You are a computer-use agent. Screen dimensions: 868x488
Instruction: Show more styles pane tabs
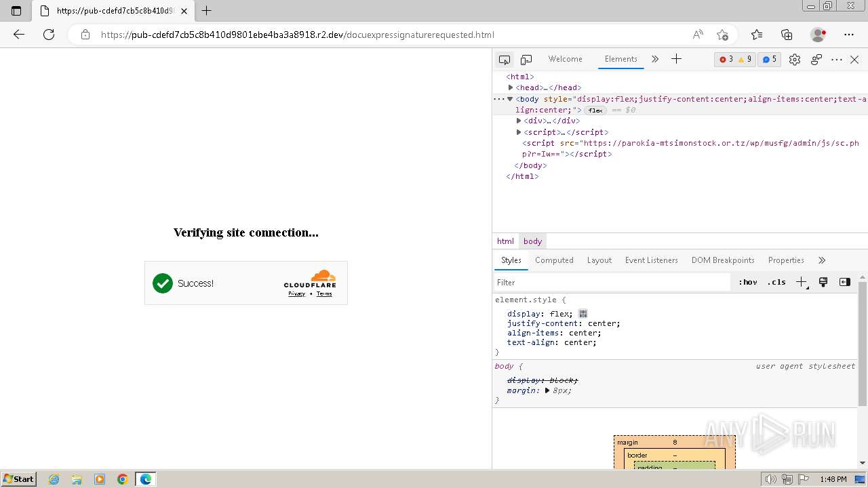coord(822,260)
